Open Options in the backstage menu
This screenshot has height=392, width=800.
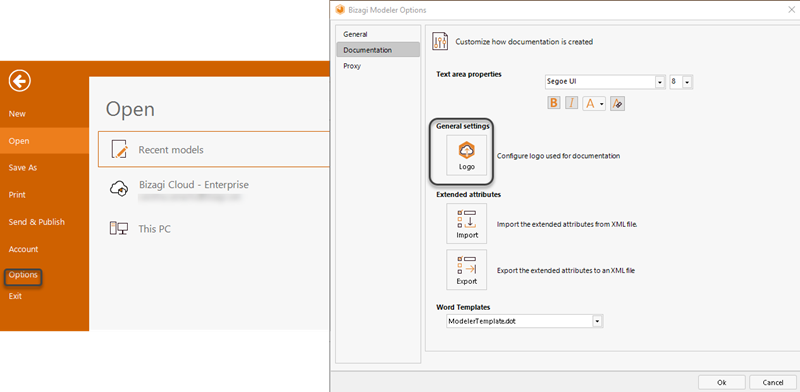tap(23, 275)
